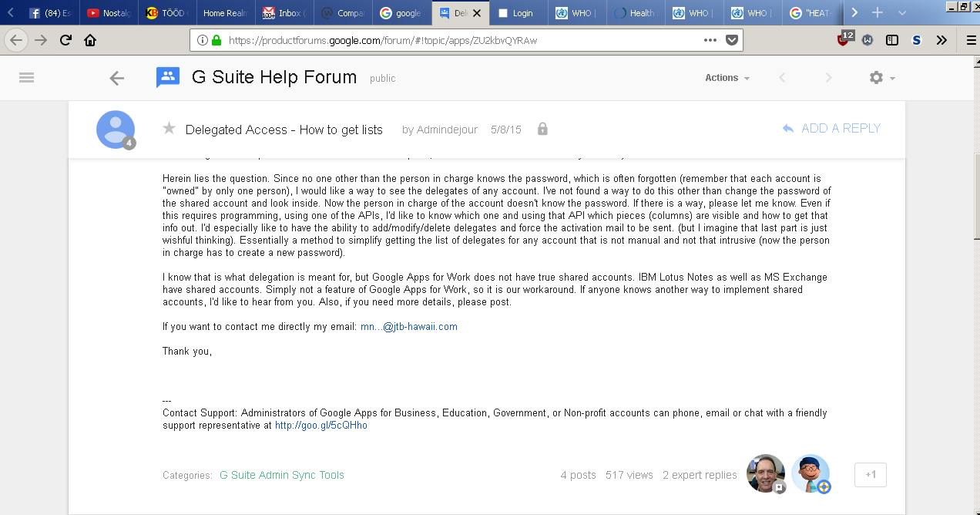Expand the toolbar overflow chevrons
This screenshot has width=980, height=515.
(x=941, y=40)
